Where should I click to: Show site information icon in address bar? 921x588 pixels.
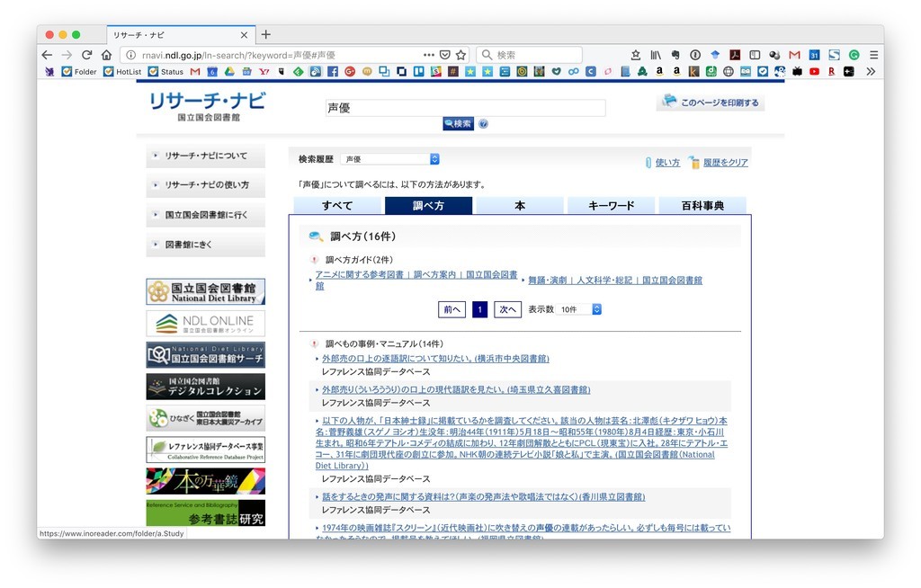point(131,55)
